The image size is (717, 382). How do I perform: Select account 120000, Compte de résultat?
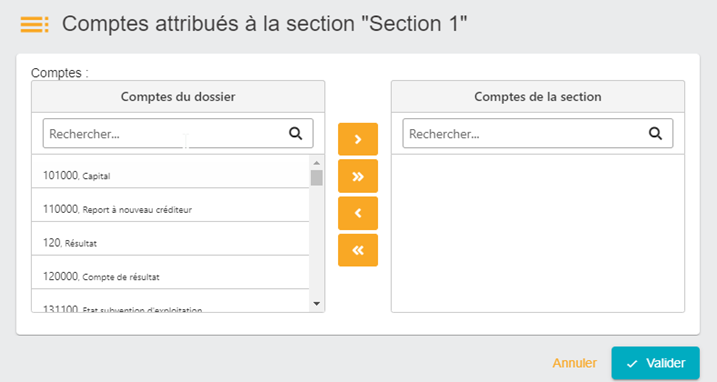pos(171,272)
